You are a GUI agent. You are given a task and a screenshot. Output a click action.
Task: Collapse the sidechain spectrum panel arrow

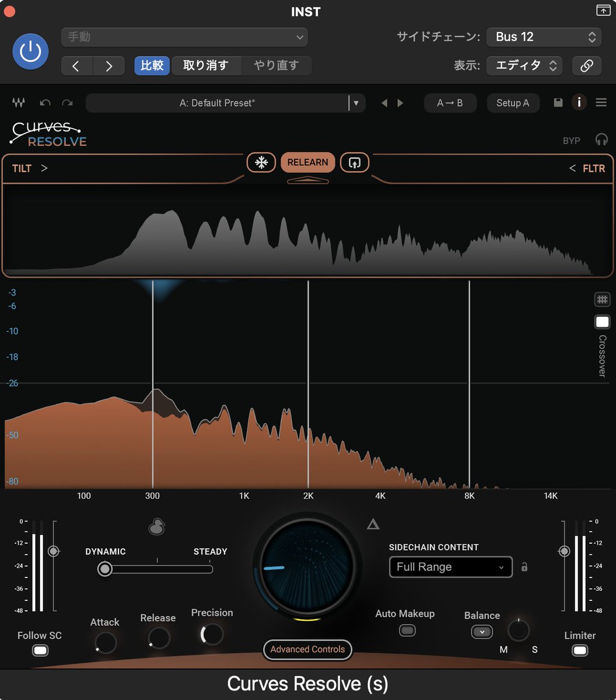[x=308, y=180]
